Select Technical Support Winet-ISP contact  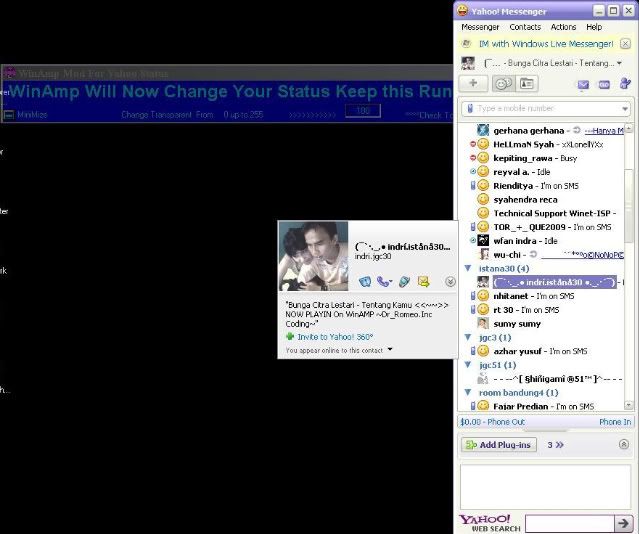point(551,213)
